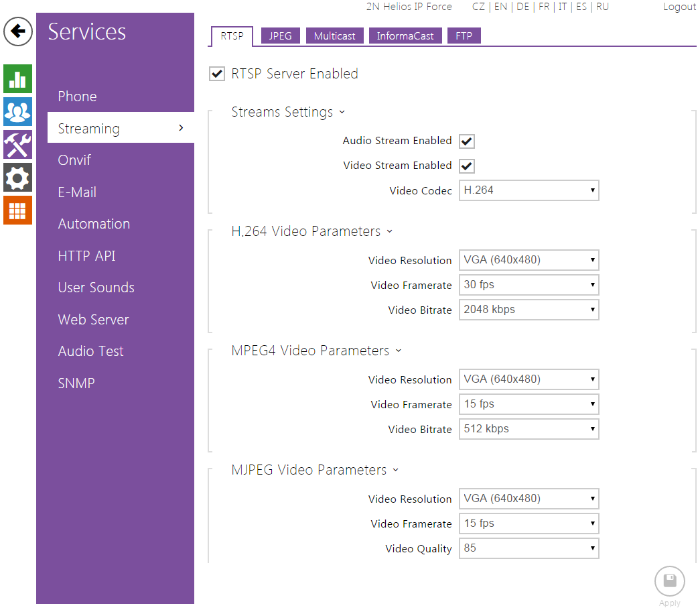This screenshot has height=612, width=700.
Task: Click the back arrow icon
Action: click(x=18, y=32)
